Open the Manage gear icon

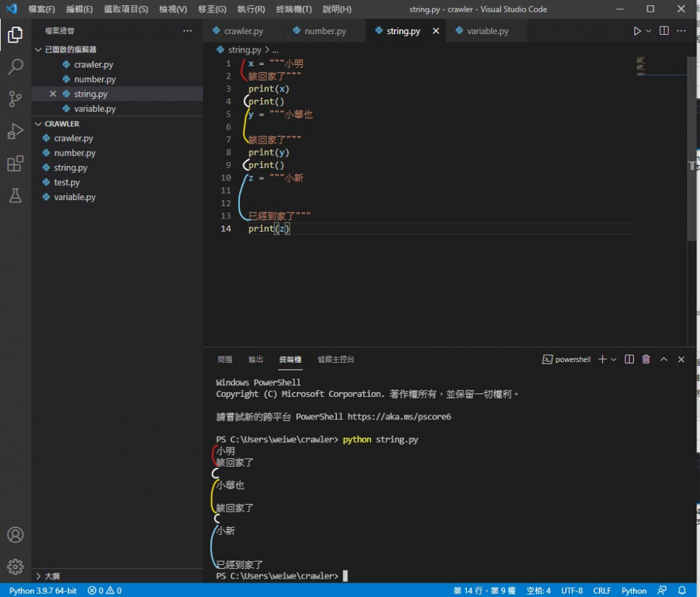[15, 567]
